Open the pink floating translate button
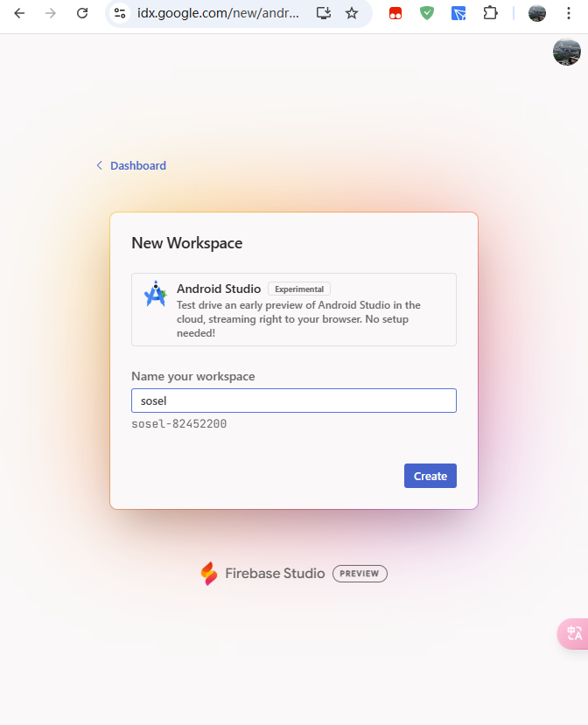The width and height of the screenshot is (588, 725). pos(574,633)
